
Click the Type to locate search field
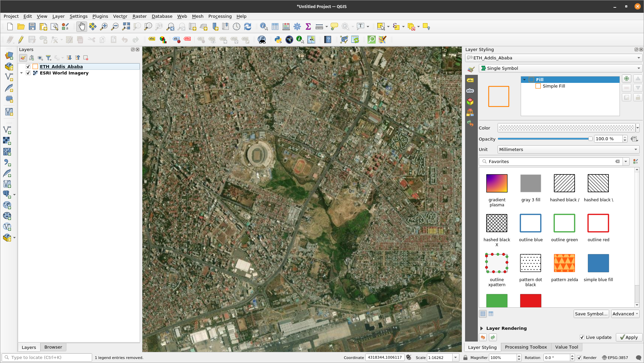(x=47, y=358)
